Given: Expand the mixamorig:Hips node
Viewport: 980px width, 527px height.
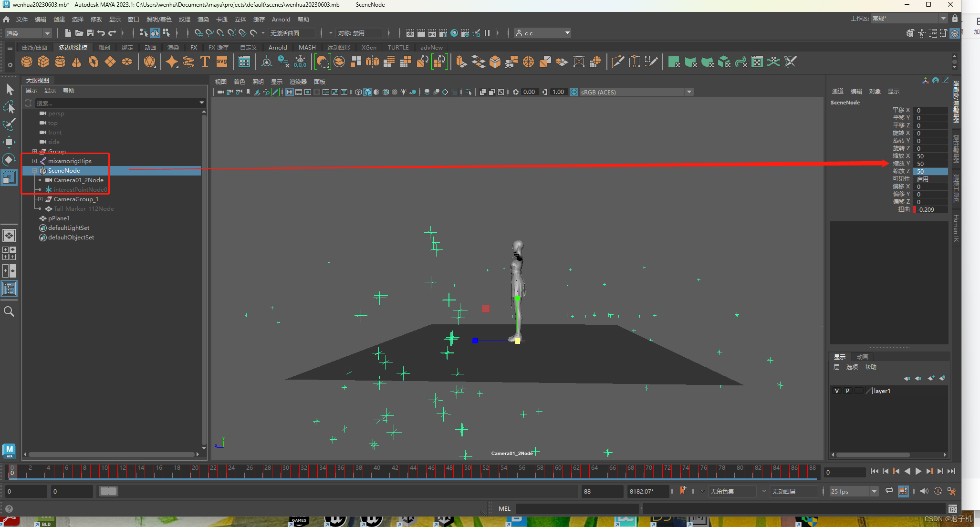Looking at the screenshot, I should click(34, 161).
